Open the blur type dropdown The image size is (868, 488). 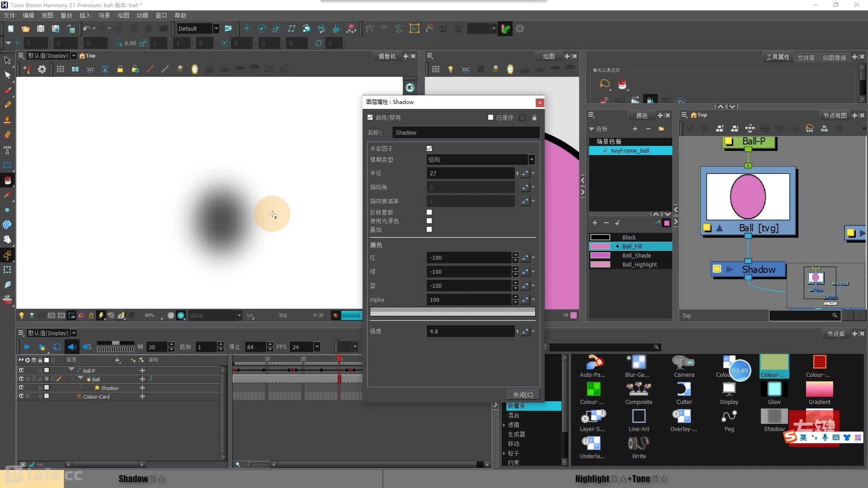click(x=532, y=160)
